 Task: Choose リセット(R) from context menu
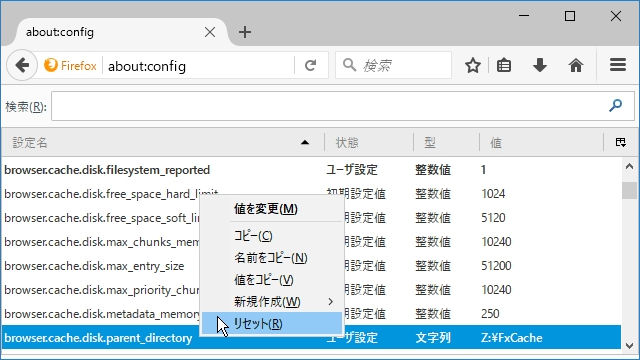pos(272,324)
